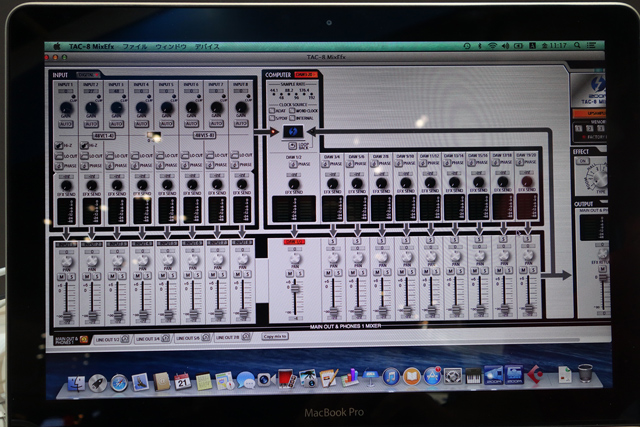Image resolution: width=640 pixels, height=427 pixels.
Task: Open the TAC-8 MixEfx menu
Action: pos(91,47)
